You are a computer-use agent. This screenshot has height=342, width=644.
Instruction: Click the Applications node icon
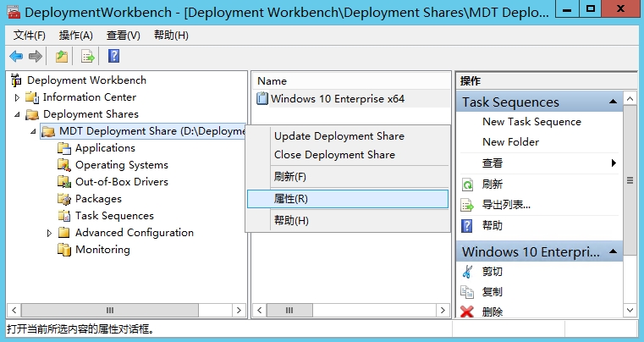64,148
